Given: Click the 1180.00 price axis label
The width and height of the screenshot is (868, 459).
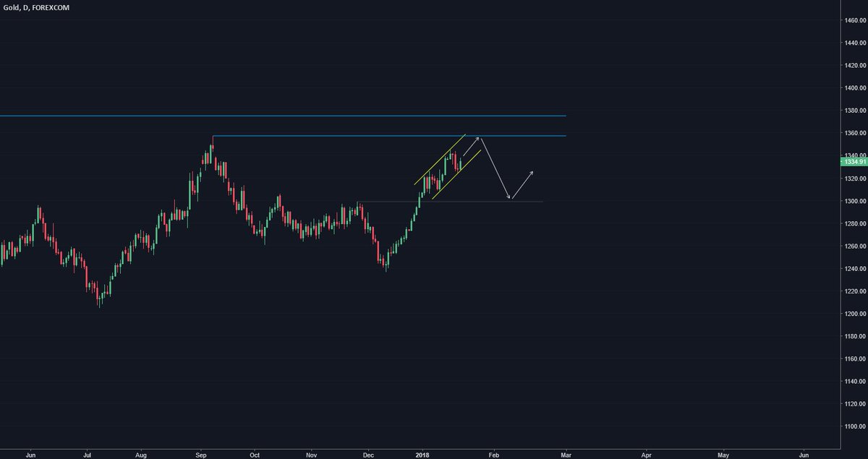Looking at the screenshot, I should (854, 336).
